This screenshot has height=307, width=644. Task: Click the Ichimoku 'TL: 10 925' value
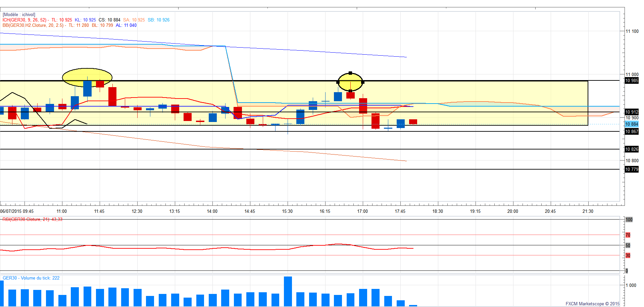tap(62, 20)
